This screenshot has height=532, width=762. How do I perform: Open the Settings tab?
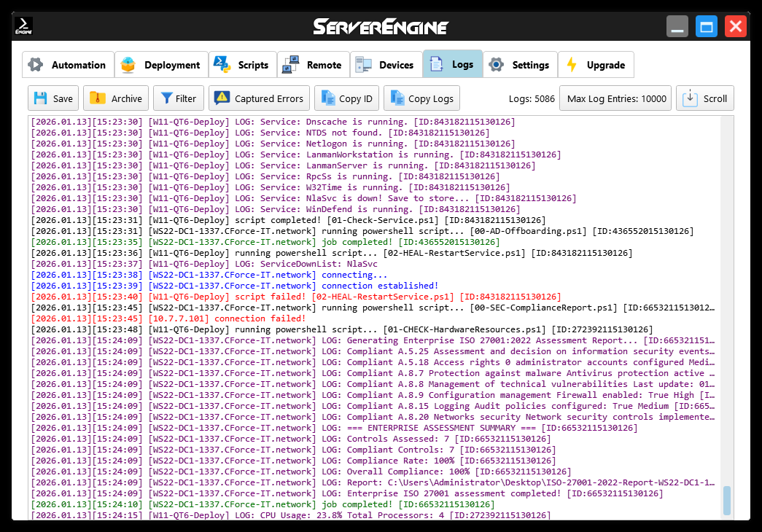[x=521, y=65]
